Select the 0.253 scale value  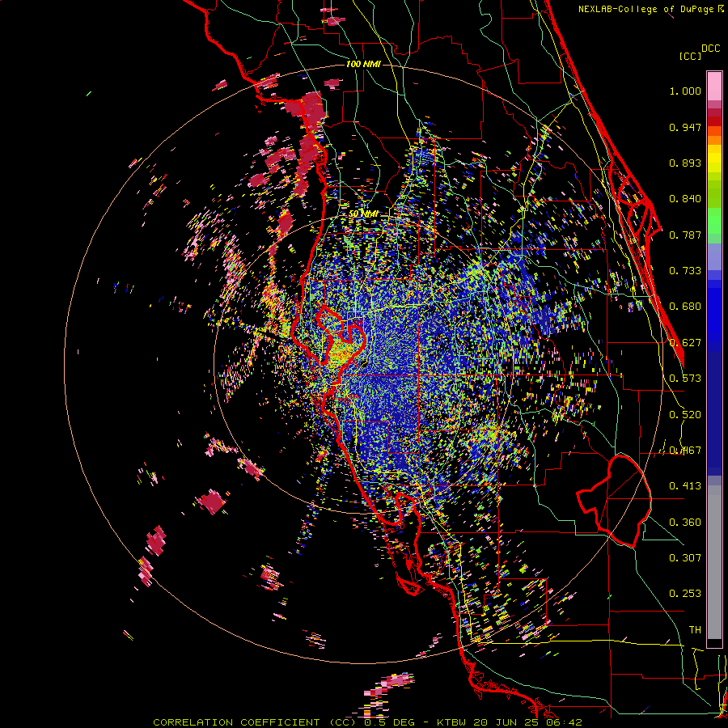[685, 594]
